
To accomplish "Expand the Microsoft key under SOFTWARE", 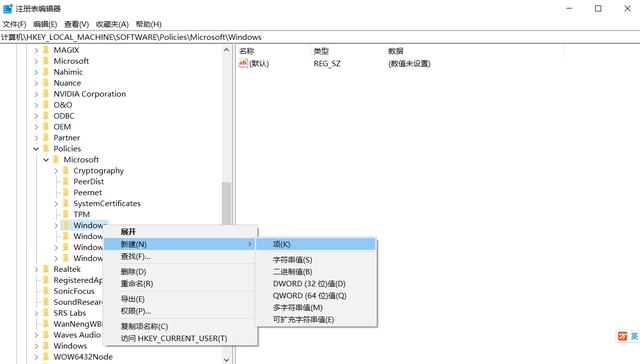I will click(36, 61).
